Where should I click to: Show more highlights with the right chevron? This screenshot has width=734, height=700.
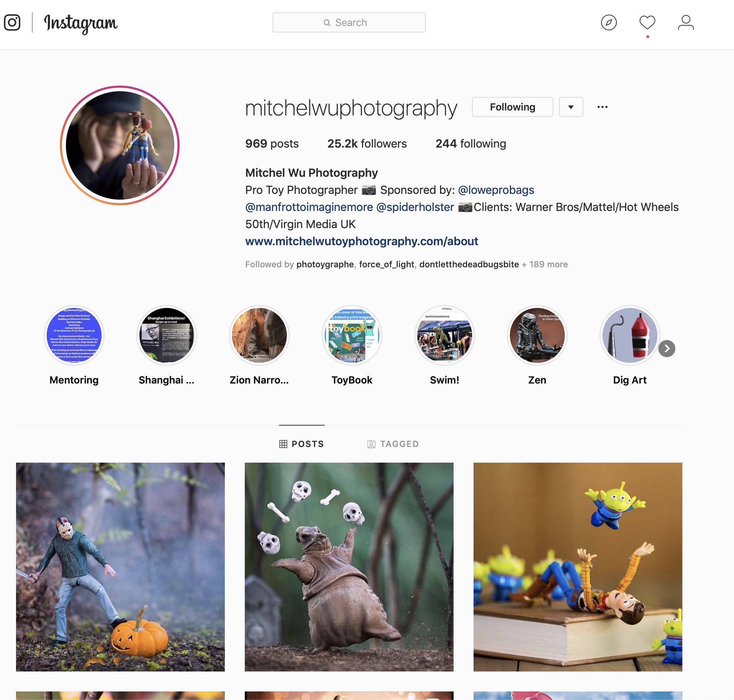pos(667,349)
